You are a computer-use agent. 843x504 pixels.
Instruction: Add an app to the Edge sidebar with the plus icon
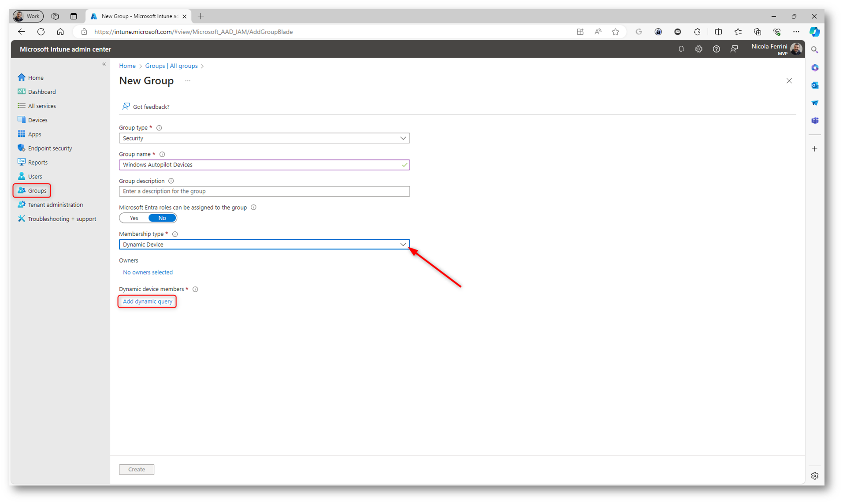815,149
